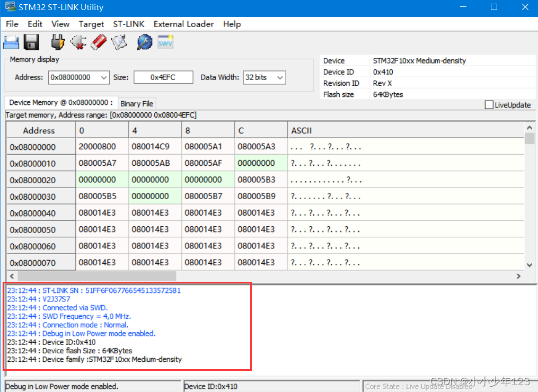Click the Program verify toolbar icon

coord(119,42)
